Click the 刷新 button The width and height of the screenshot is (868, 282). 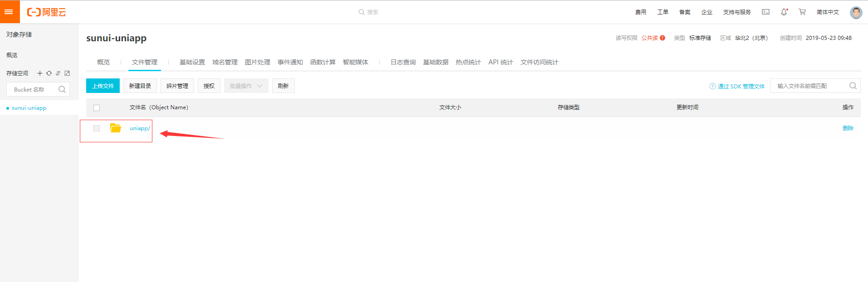tap(283, 86)
